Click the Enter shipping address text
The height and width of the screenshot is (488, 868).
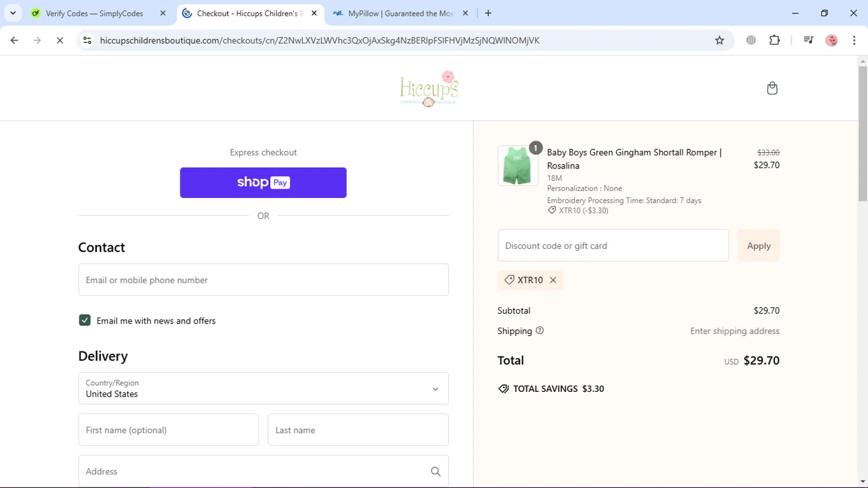coord(735,331)
